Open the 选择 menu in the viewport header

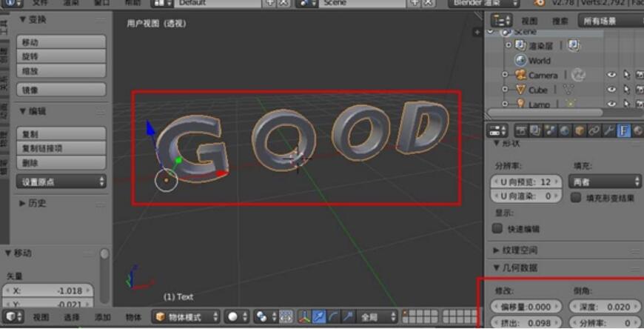point(72,317)
